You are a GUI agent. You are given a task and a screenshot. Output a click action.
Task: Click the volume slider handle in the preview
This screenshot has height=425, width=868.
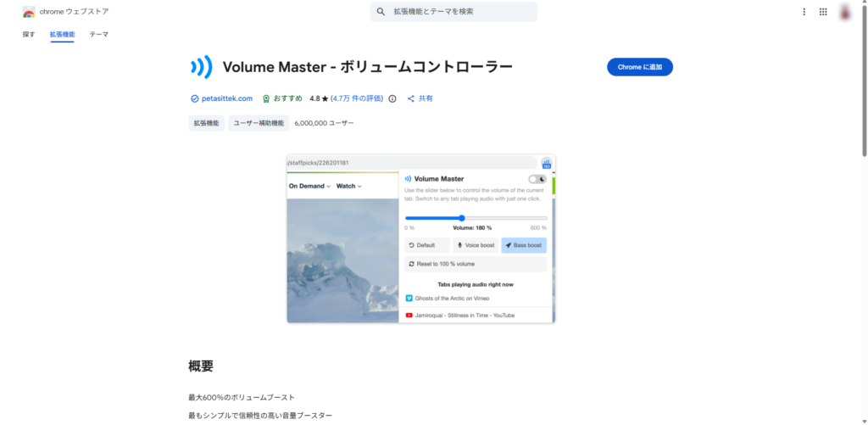coord(461,218)
